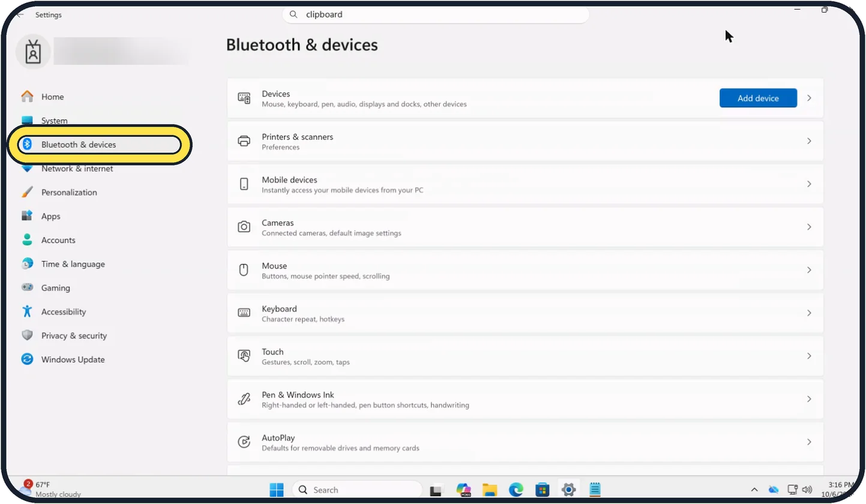
Task: Click the AutoPlay icon
Action: [x=244, y=442]
